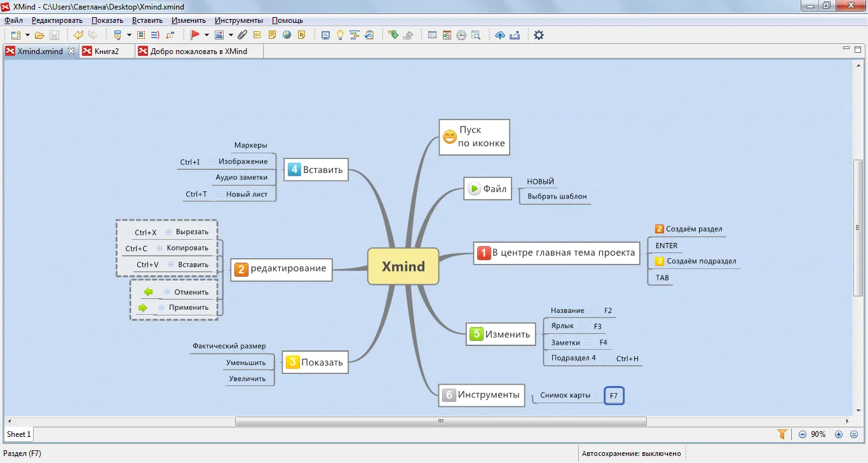
Task: Collapse the Вырезать subtopic toggle
Action: pos(168,232)
